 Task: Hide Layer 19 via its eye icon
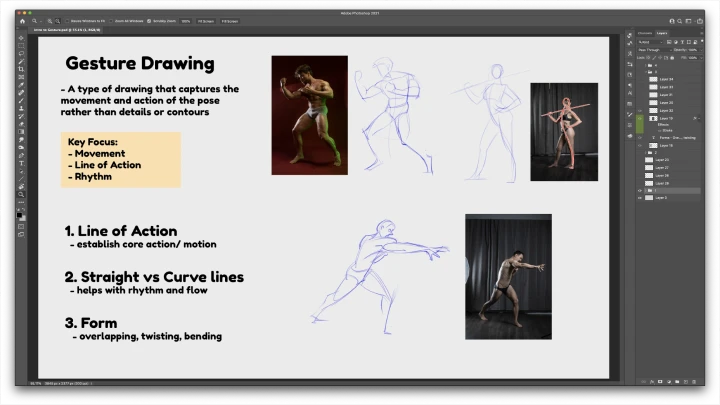coord(640,118)
